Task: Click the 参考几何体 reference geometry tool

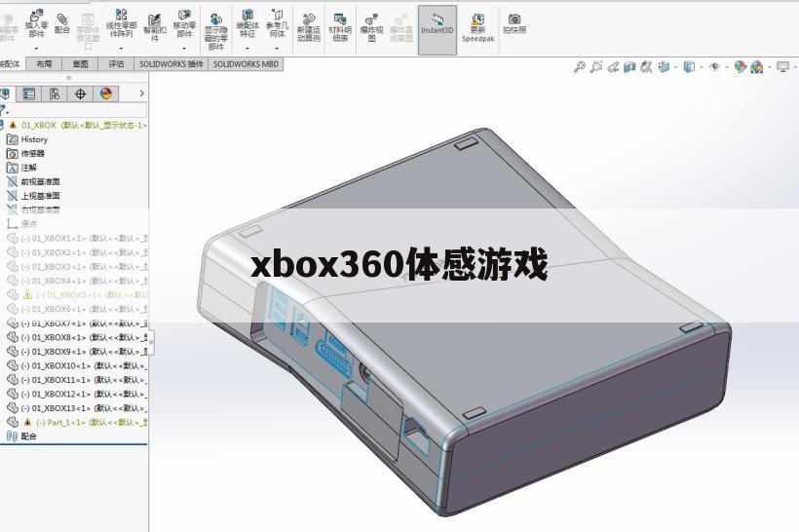Action: (x=277, y=23)
